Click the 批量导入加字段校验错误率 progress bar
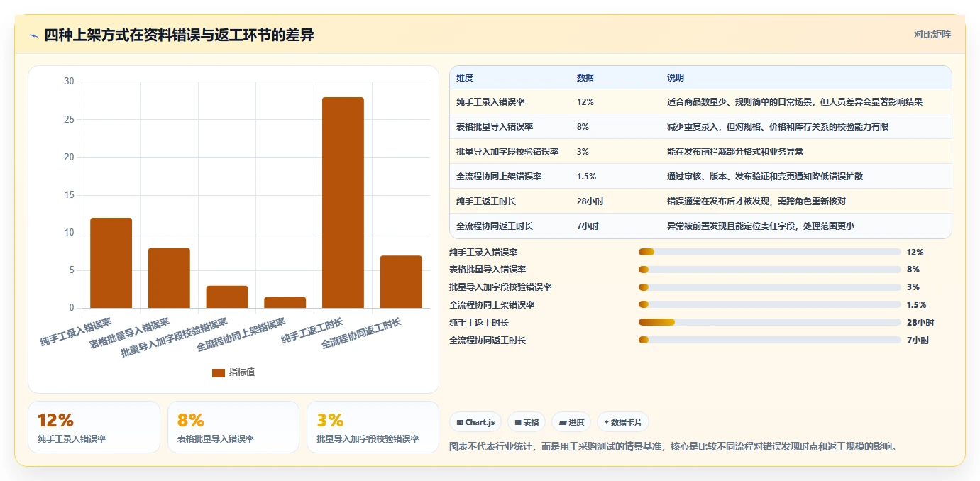 click(770, 287)
